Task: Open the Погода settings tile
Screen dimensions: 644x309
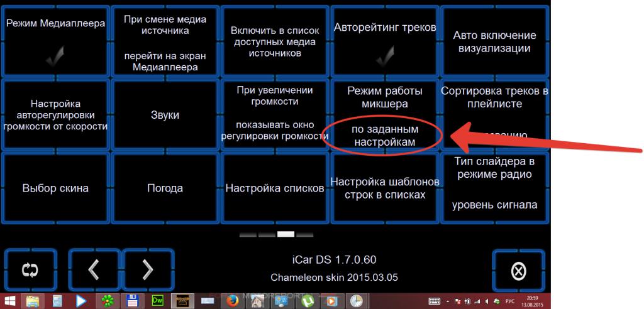Action: [165, 188]
